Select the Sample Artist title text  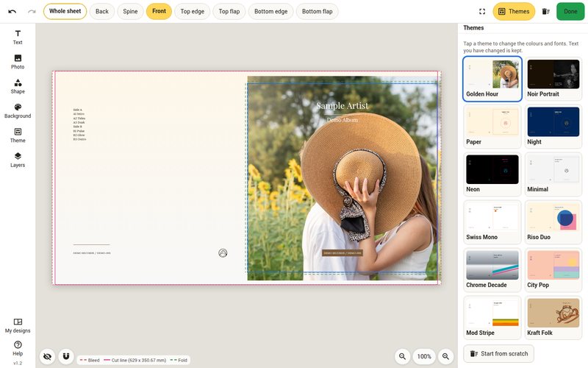(343, 106)
